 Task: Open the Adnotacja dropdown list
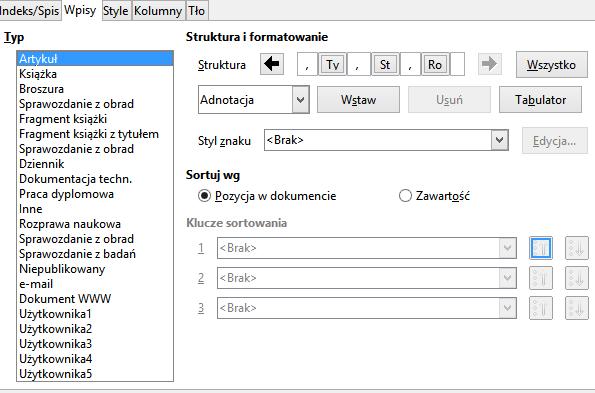point(301,100)
